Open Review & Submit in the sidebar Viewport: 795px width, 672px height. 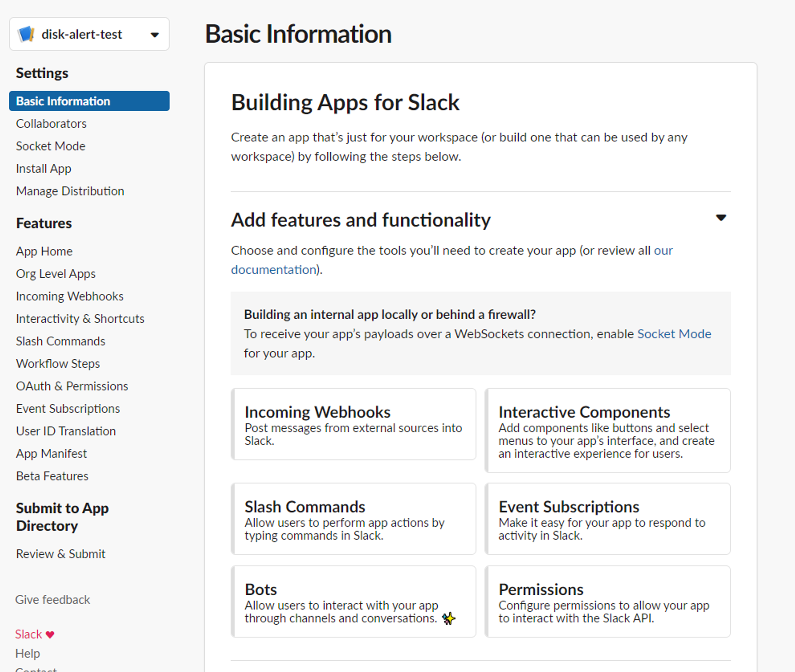click(x=60, y=554)
